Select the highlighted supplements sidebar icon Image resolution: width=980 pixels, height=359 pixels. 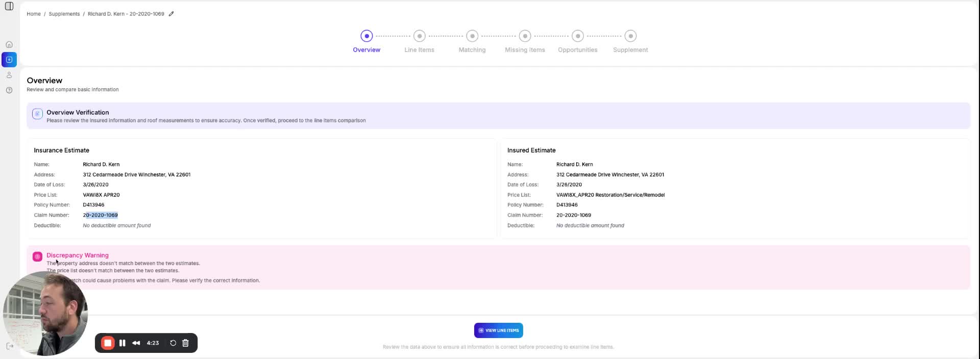coord(9,60)
